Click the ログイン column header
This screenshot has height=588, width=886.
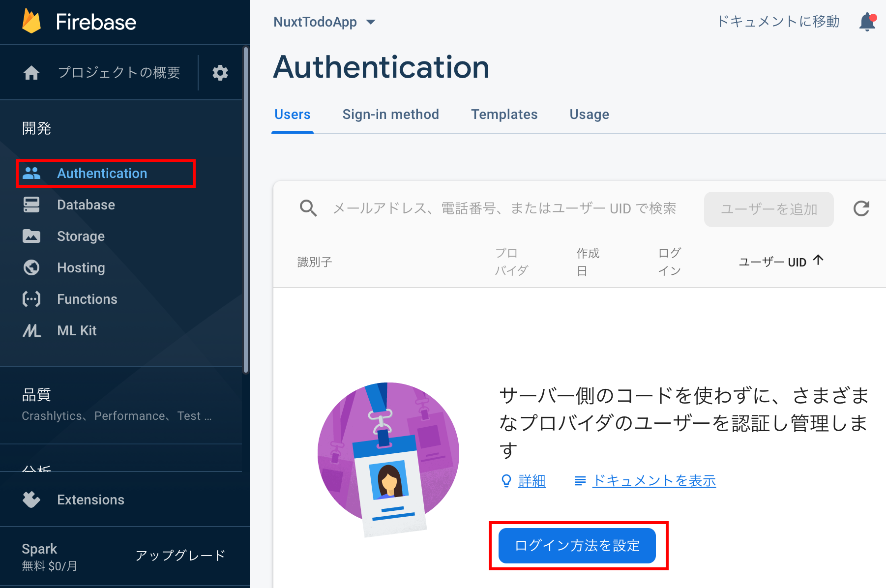pyautogui.click(x=670, y=262)
